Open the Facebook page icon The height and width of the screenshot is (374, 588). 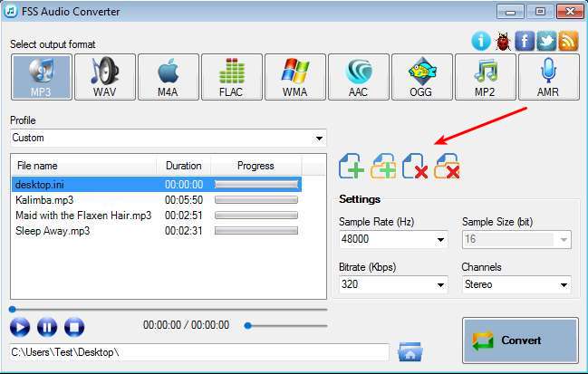[x=525, y=41]
